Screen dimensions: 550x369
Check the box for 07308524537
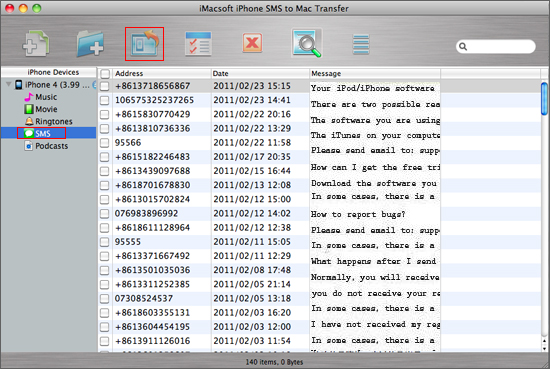pos(105,299)
